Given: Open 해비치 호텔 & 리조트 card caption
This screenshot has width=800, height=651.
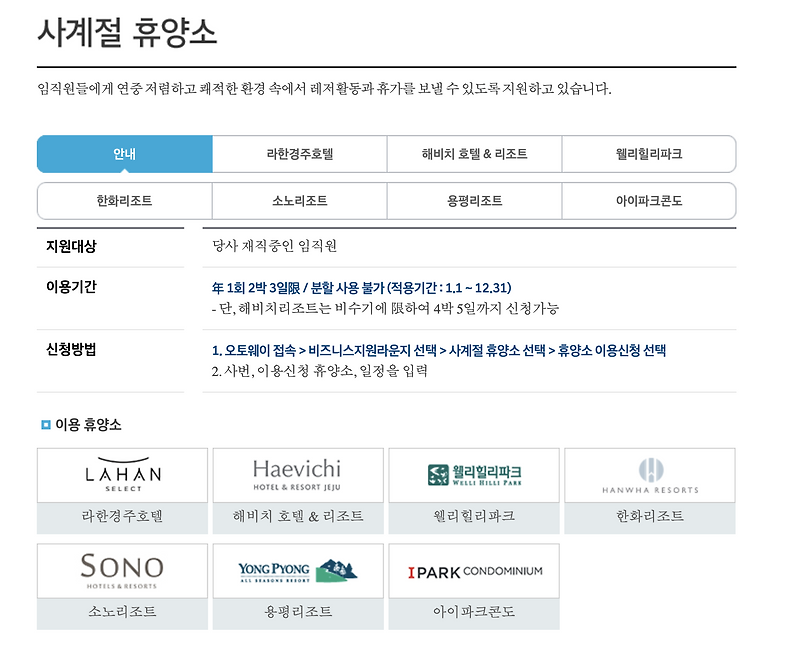Looking at the screenshot, I should click(x=298, y=516).
